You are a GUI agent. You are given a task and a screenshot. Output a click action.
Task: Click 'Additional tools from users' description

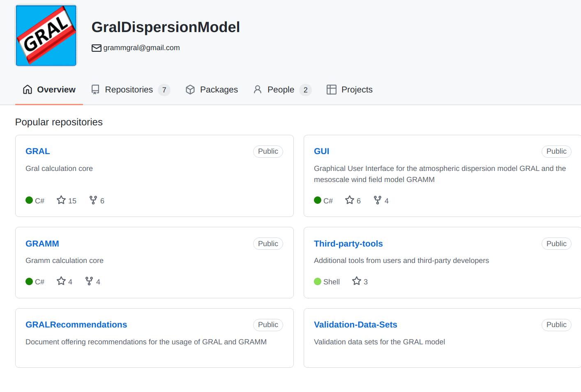pos(401,261)
